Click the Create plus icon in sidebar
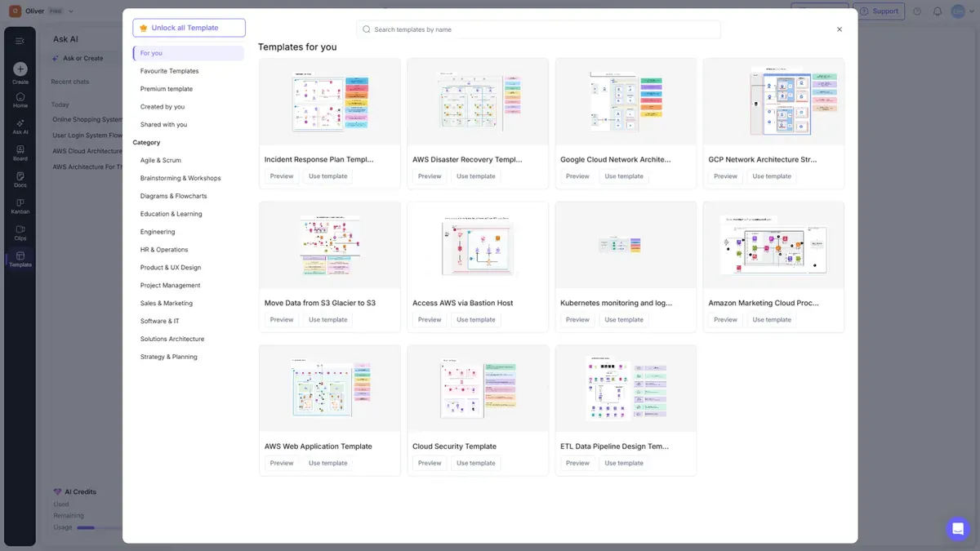This screenshot has height=551, width=980. point(20,69)
